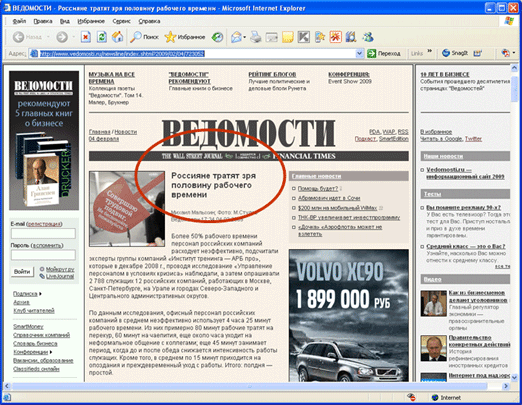
Task: Open '10 лет в бизнесе' link
Action: pos(445,74)
